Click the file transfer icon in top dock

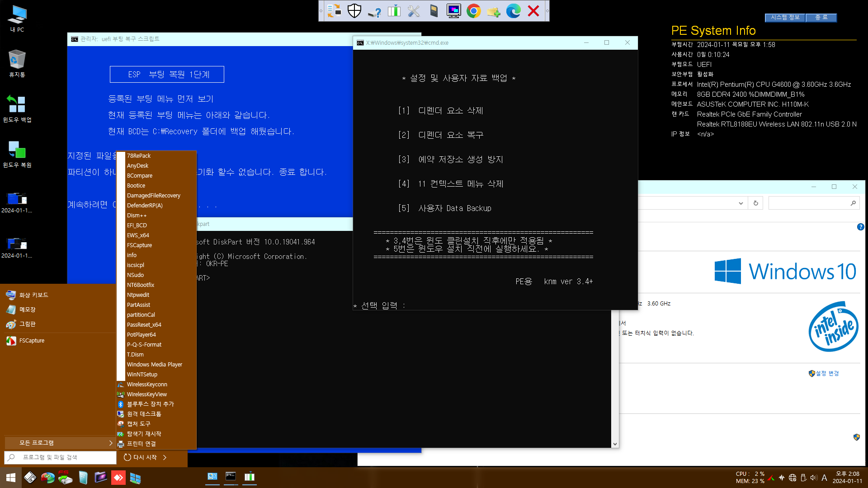(x=334, y=11)
